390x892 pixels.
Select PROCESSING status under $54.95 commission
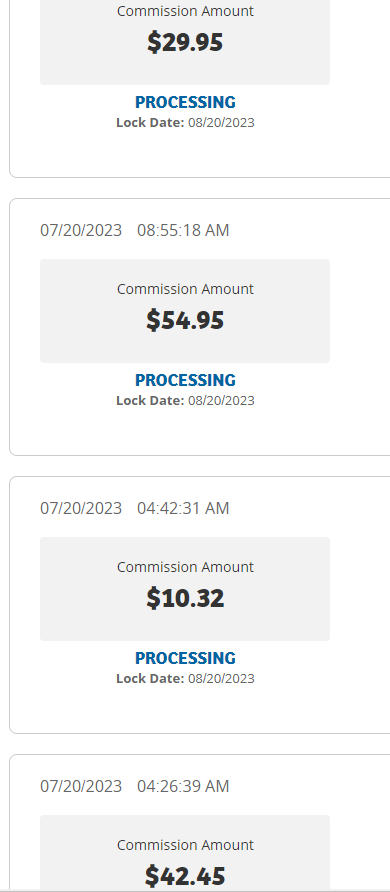click(x=185, y=379)
